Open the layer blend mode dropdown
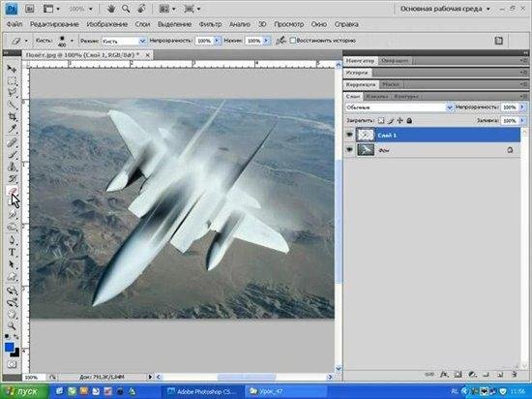Image resolution: width=532 pixels, height=399 pixels. point(450,107)
